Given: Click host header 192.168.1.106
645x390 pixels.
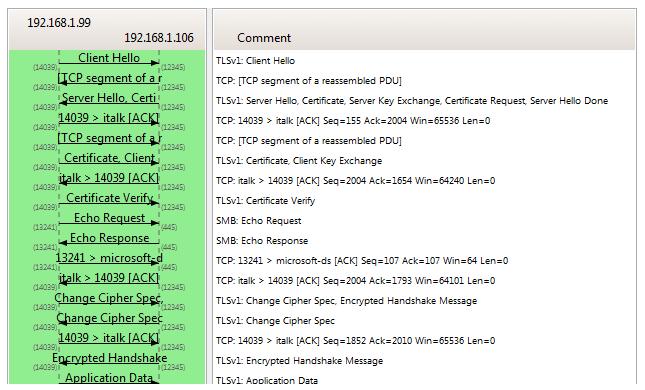Looking at the screenshot, I should pyautogui.click(x=159, y=38).
